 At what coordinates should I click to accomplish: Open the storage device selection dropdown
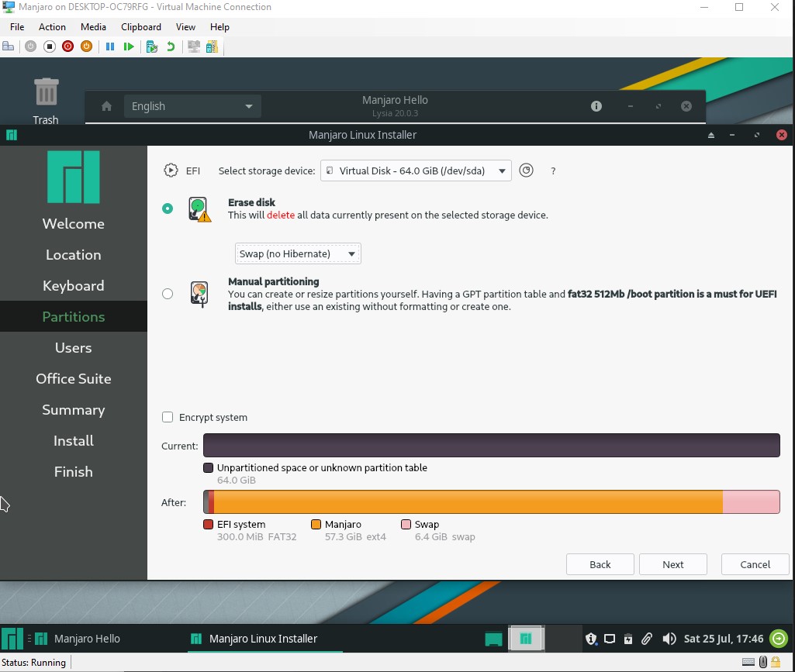tap(416, 171)
